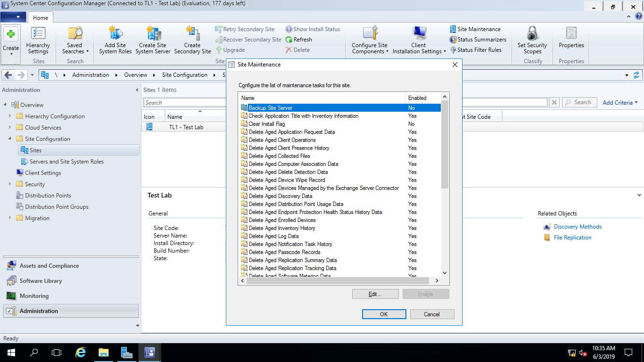Click Show Install Status in the ribbon

(313, 29)
